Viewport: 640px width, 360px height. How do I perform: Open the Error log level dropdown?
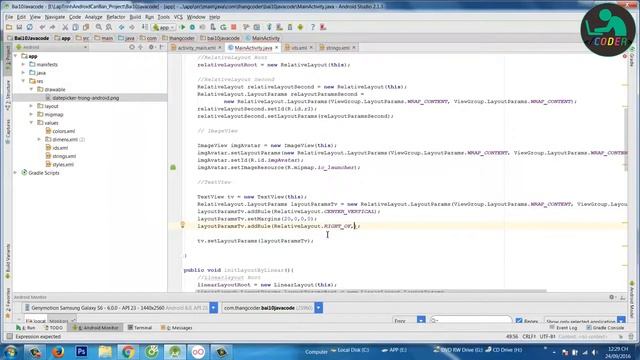point(421,321)
